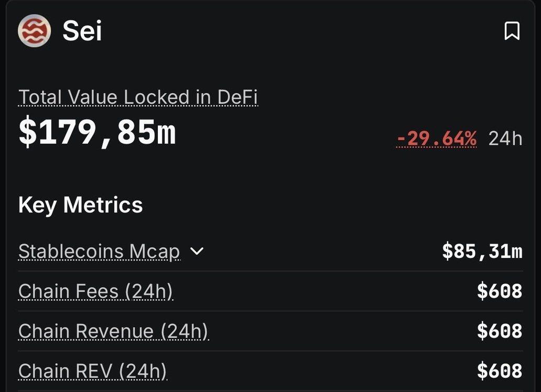
Task: Open the Chain Revenue (24h) label
Action: pos(113,331)
